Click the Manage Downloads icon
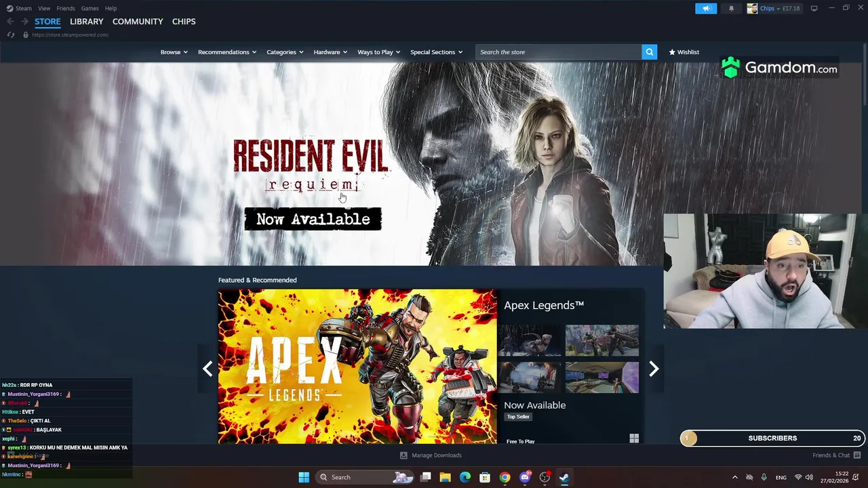Viewport: 868px width, 488px height. [403, 455]
